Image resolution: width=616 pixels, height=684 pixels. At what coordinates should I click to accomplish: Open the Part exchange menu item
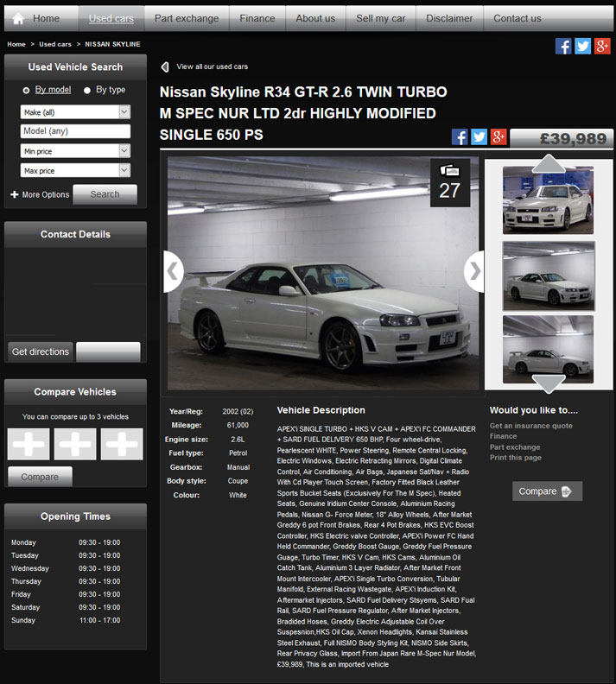click(187, 18)
